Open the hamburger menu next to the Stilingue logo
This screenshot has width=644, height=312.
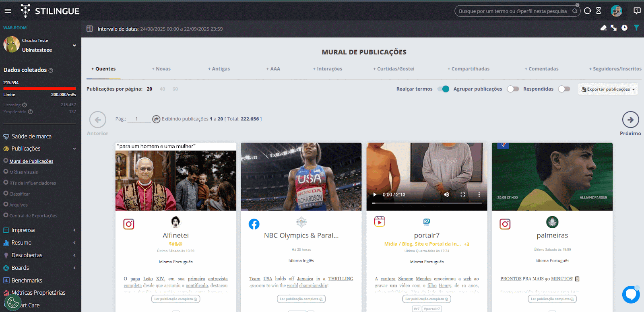[8, 11]
